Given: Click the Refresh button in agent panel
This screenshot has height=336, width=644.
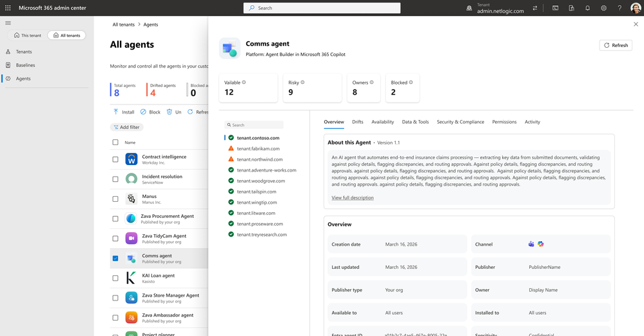Looking at the screenshot, I should pyautogui.click(x=616, y=45).
